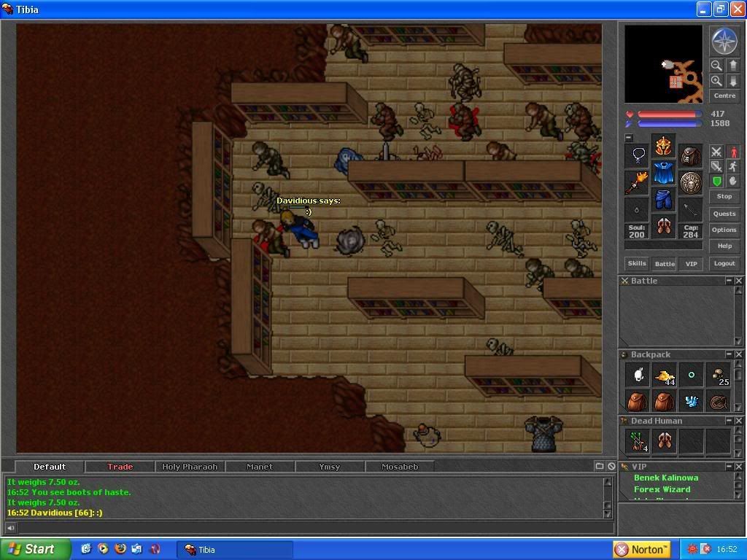This screenshot has width=747, height=560.
Task: Minimize the Dead Human container
Action: click(x=729, y=421)
